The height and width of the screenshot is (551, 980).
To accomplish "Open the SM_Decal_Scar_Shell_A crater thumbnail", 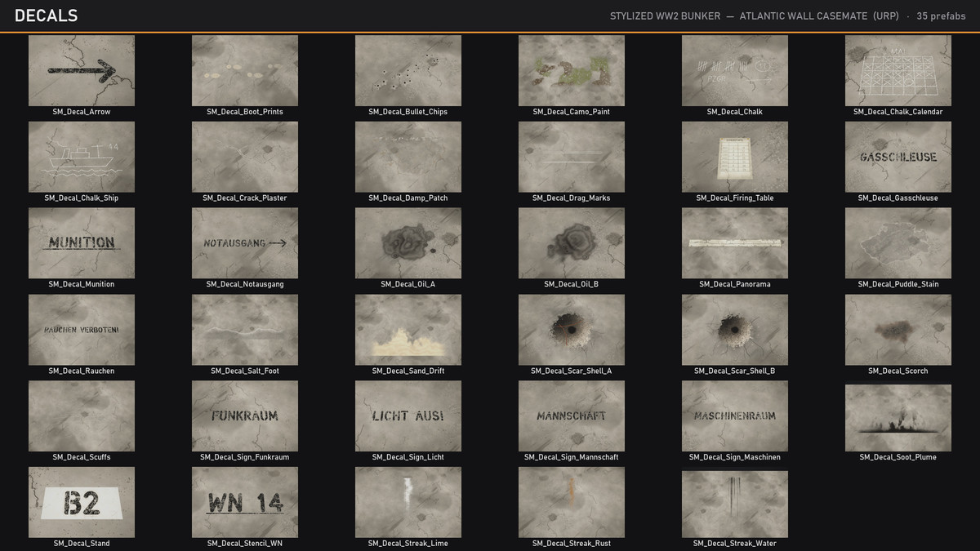I will click(x=572, y=330).
